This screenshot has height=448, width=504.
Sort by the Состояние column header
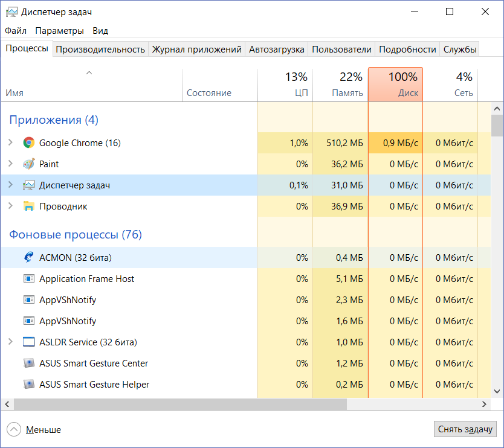click(220, 85)
